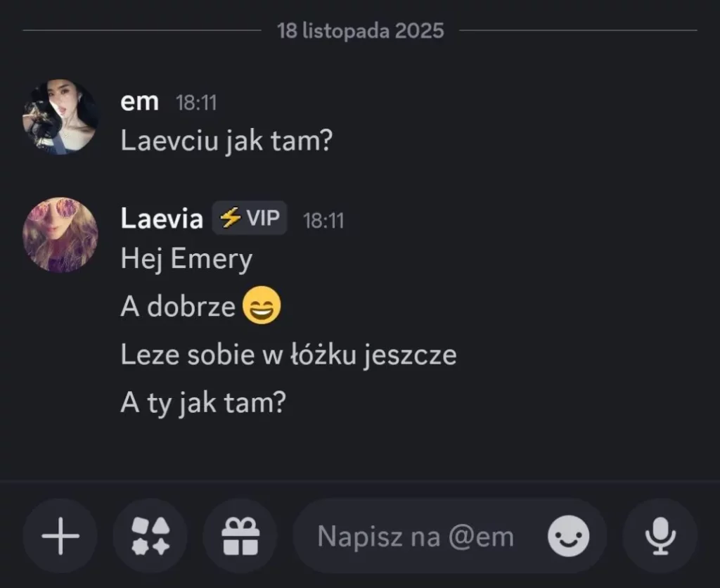Click the gift icon button
Viewport: 720px width, 588px height.
(x=240, y=537)
